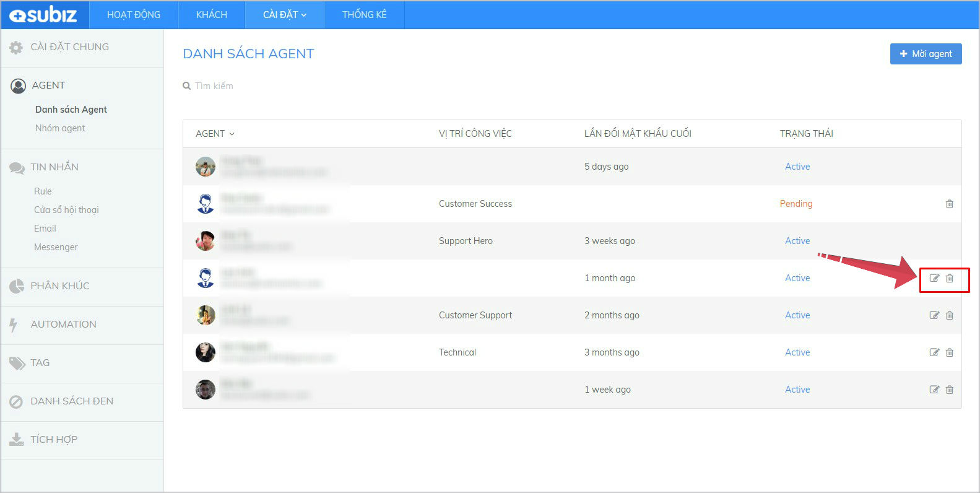The width and height of the screenshot is (980, 493).
Task: Expand the CÀI ĐẶT dropdown menu
Action: [284, 15]
